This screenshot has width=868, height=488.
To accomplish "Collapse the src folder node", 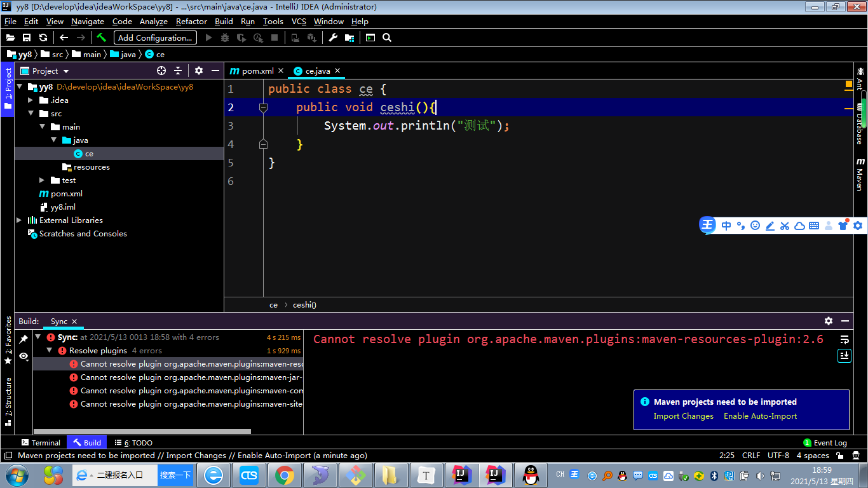I will (31, 114).
